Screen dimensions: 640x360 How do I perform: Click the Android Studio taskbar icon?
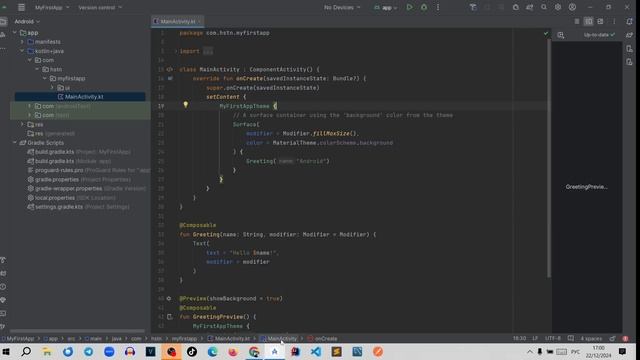275,351
